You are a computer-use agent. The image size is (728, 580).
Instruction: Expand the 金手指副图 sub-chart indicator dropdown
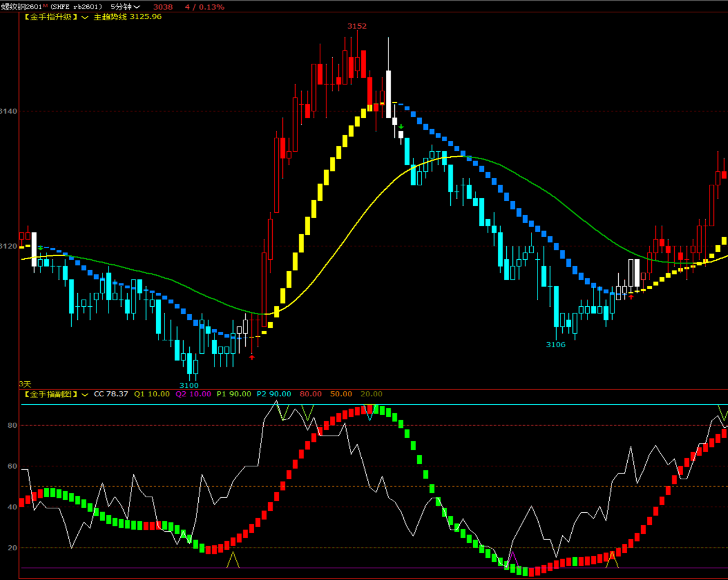pyautogui.click(x=85, y=395)
